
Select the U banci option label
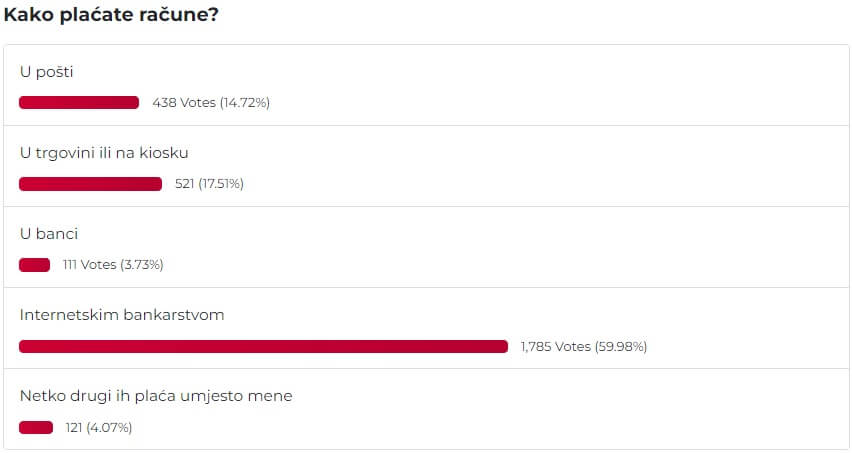click(x=49, y=234)
